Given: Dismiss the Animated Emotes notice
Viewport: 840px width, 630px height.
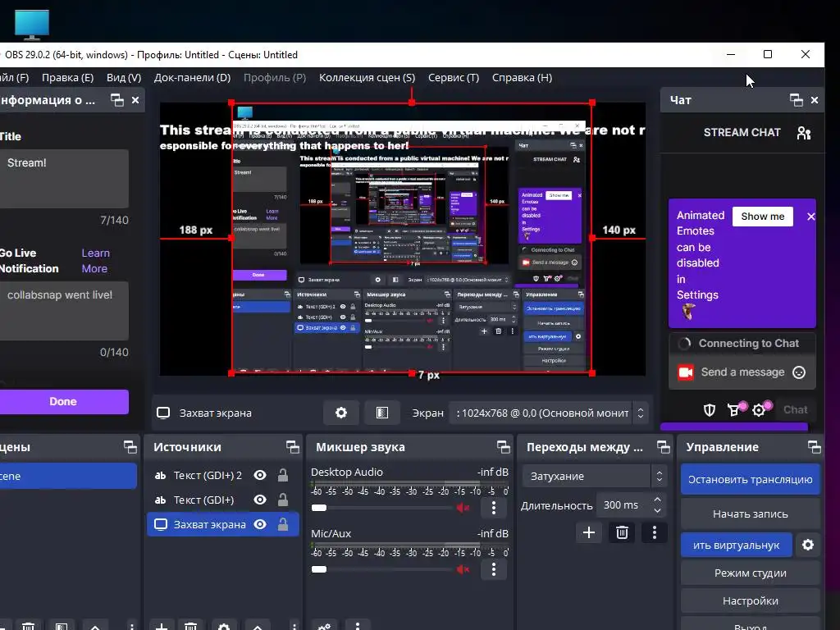Looking at the screenshot, I should tap(810, 217).
